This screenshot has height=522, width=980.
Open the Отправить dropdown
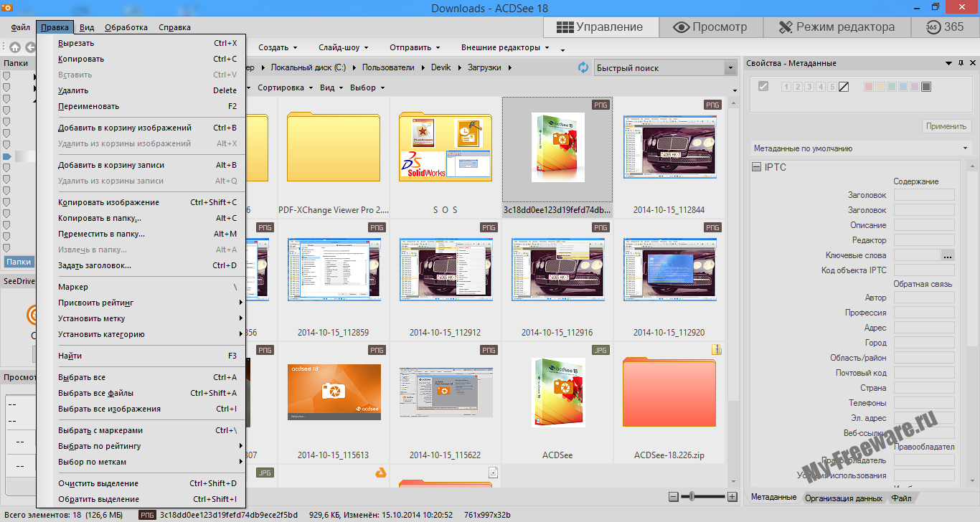coord(415,47)
